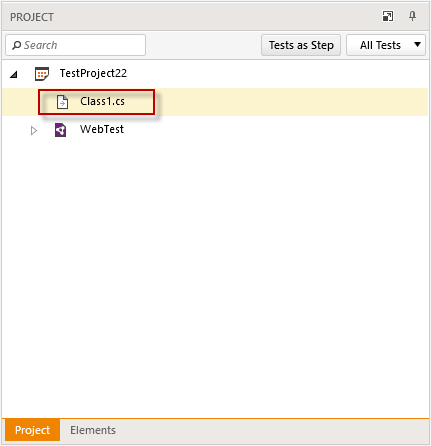The width and height of the screenshot is (431, 446).
Task: Click the Tests as Step button
Action: coord(301,45)
